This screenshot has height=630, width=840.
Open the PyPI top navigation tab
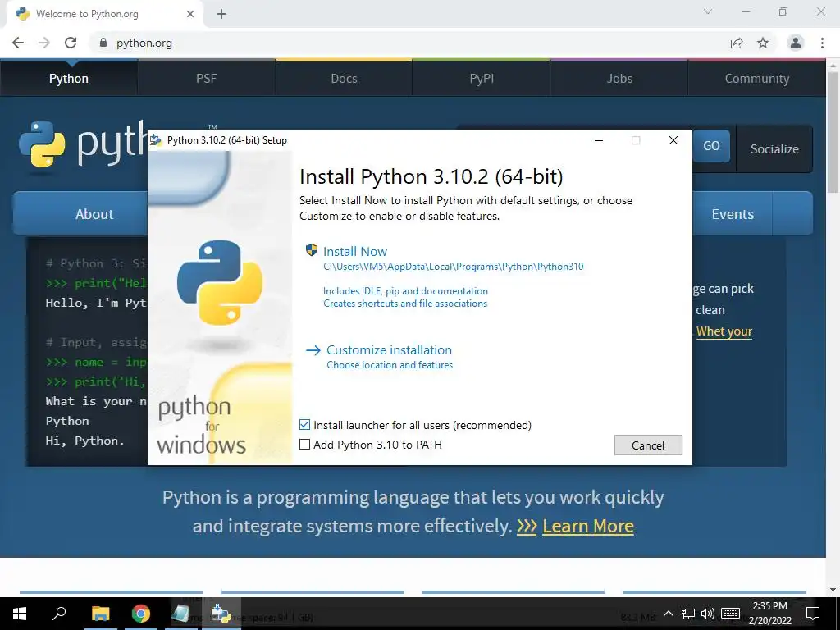pyautogui.click(x=482, y=78)
